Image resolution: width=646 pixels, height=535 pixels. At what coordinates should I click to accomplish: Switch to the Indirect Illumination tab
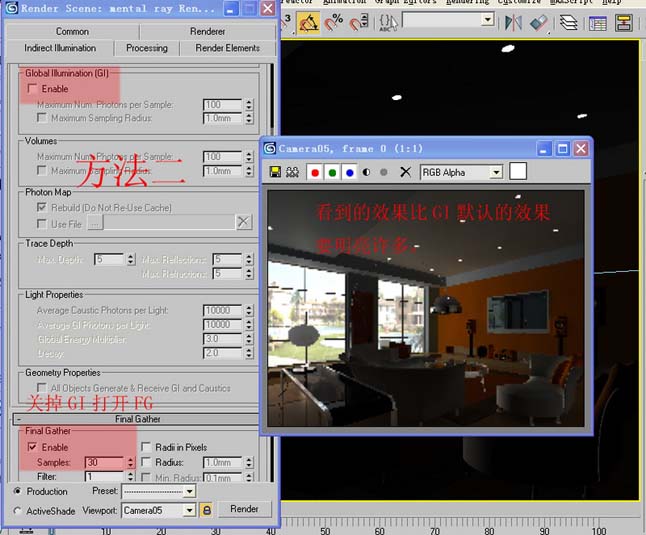pyautogui.click(x=60, y=48)
